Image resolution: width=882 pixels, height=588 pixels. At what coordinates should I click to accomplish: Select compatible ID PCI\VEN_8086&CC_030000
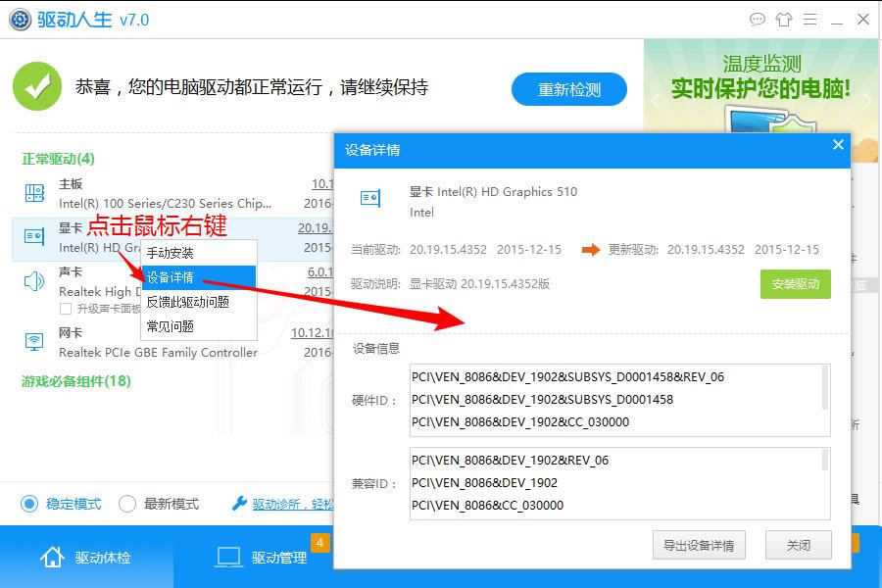487,506
